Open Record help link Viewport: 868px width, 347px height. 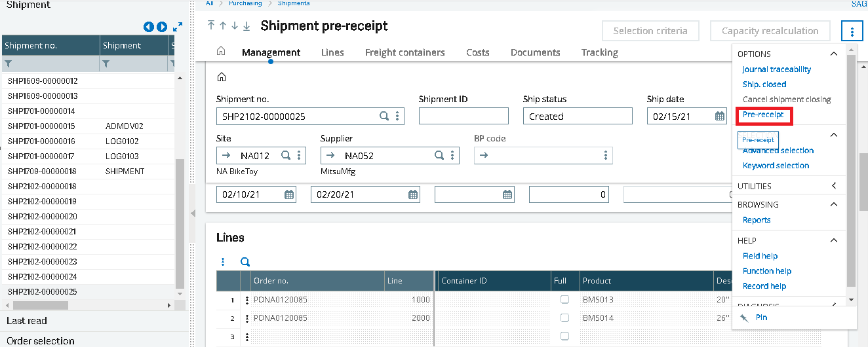[764, 286]
